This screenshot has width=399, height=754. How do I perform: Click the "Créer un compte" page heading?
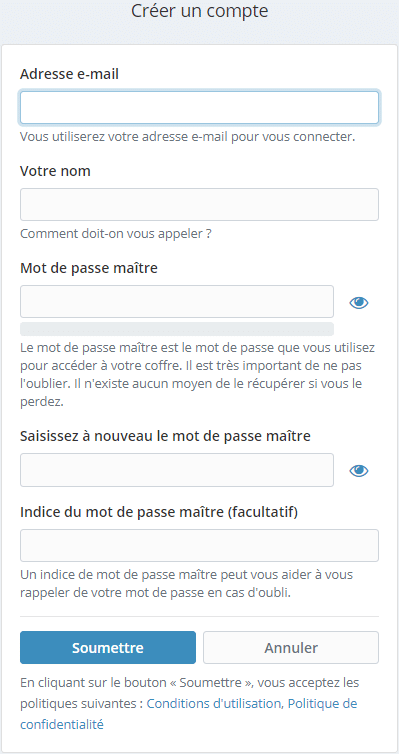click(x=200, y=11)
